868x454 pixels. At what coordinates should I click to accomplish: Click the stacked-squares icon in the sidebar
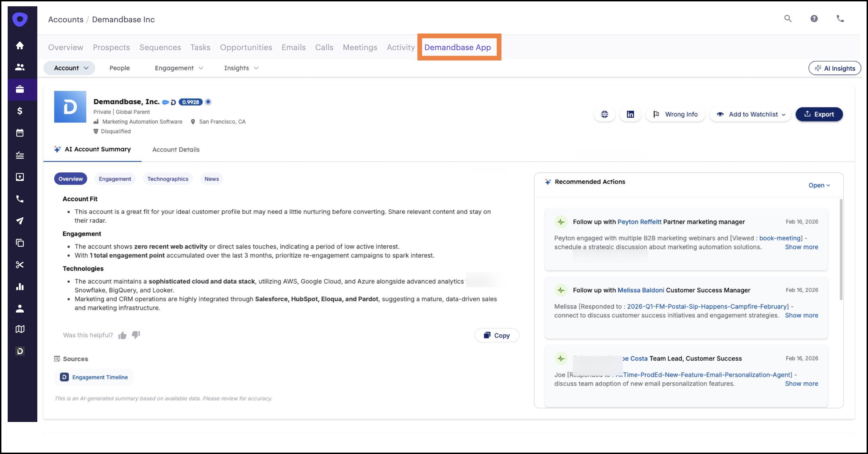pos(20,243)
